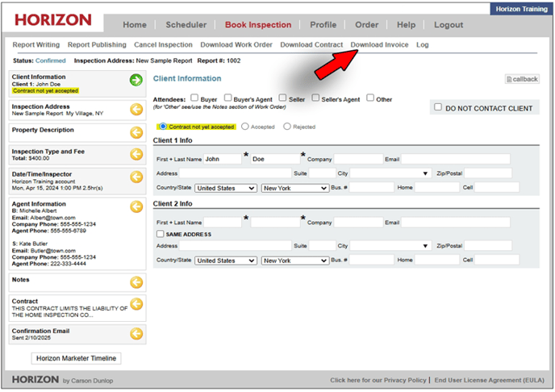Click yellow arrow icon for Notes section
This screenshot has height=392, width=555.
tap(136, 281)
